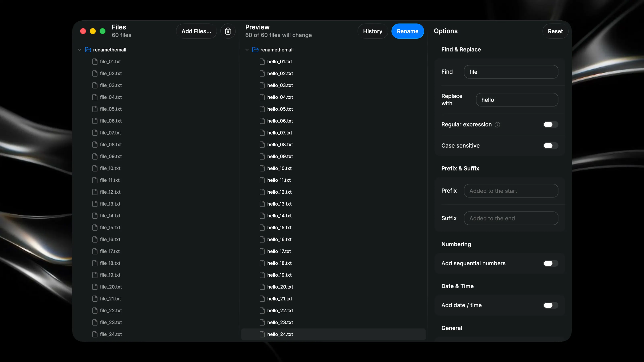Viewport: 644px width, 362px height.
Task: Click the Find text field
Action: click(511, 72)
